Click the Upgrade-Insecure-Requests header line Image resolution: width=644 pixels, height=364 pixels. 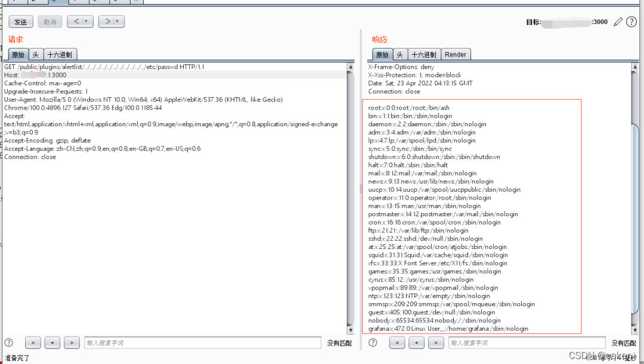[x=46, y=92]
